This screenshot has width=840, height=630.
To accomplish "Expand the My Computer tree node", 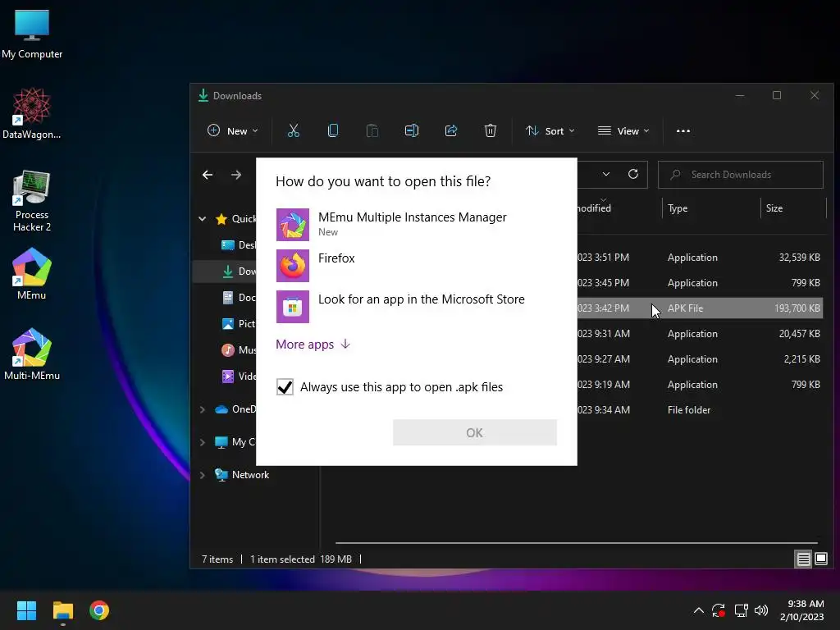I will point(203,442).
